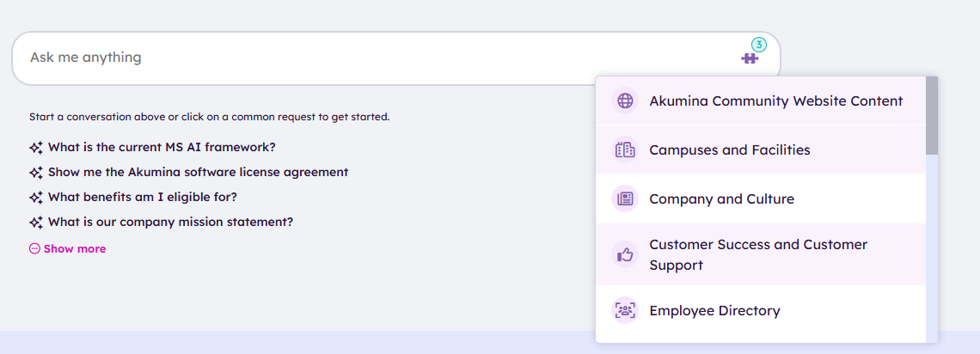Click the scrollbar track below the thumb
The image size is (980, 354).
tap(932, 249)
